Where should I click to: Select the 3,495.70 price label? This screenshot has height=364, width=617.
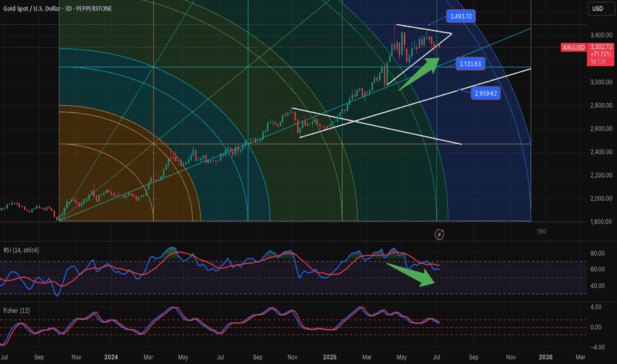[x=461, y=16]
